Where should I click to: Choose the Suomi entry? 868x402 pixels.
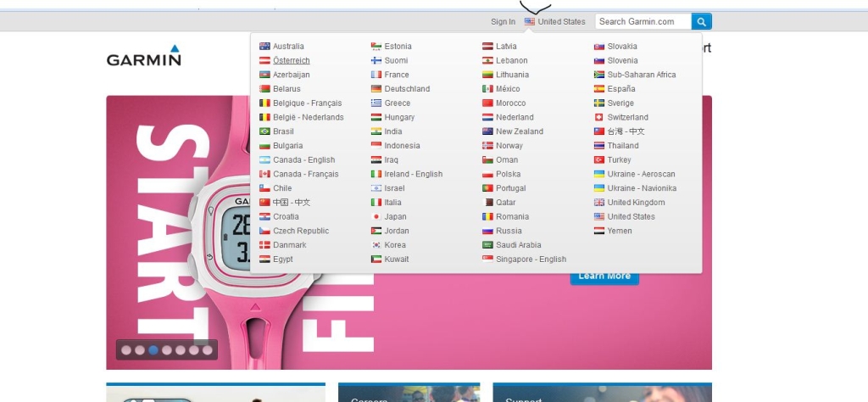click(x=397, y=61)
